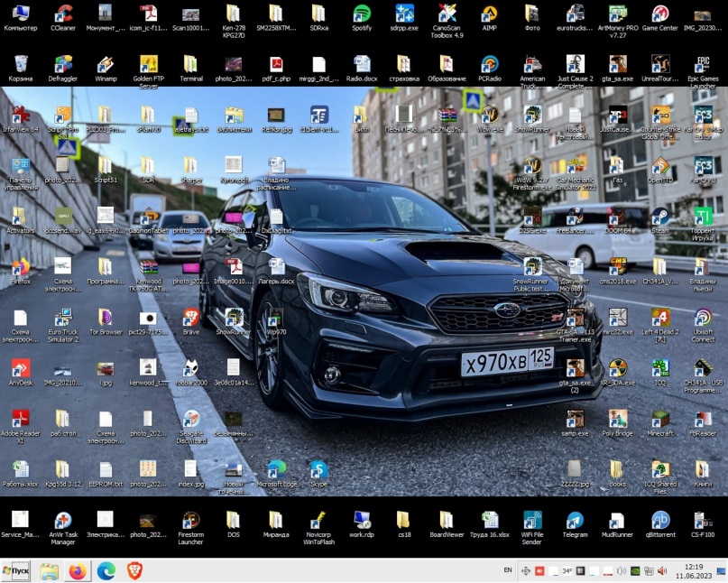This screenshot has width=728, height=583.
Task: Open the Skype shortcut
Action: 318,469
